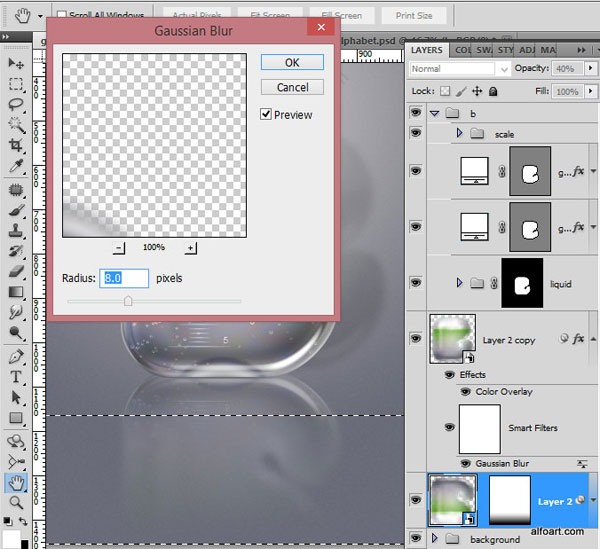Select the Crop tool
The width and height of the screenshot is (600, 549).
[x=16, y=145]
